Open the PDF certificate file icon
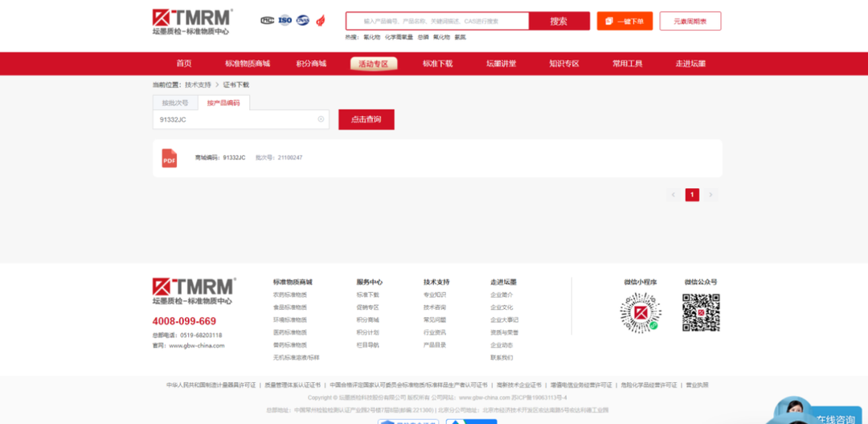Viewport: 868px width, 424px height. click(170, 158)
